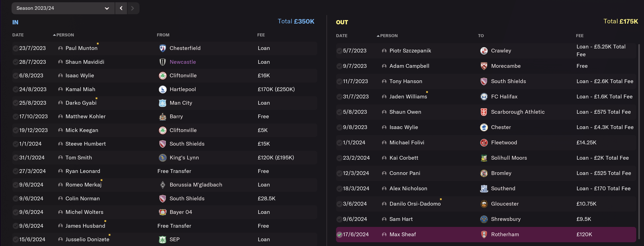This screenshot has height=246, width=644.
Task: Click the Total £175K OUT summary
Action: (x=621, y=21)
